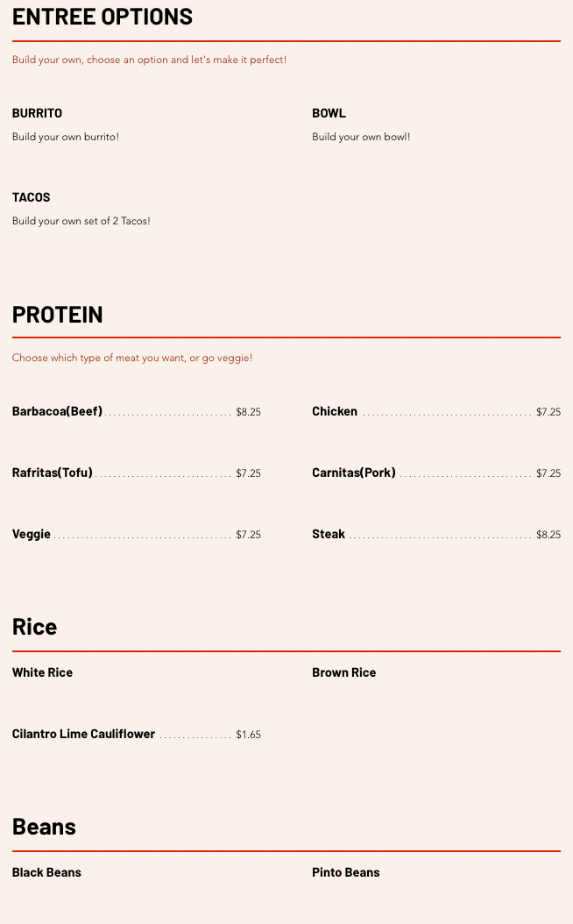573x924 pixels.
Task: Select the BURRITO entree option
Action: pos(38,113)
